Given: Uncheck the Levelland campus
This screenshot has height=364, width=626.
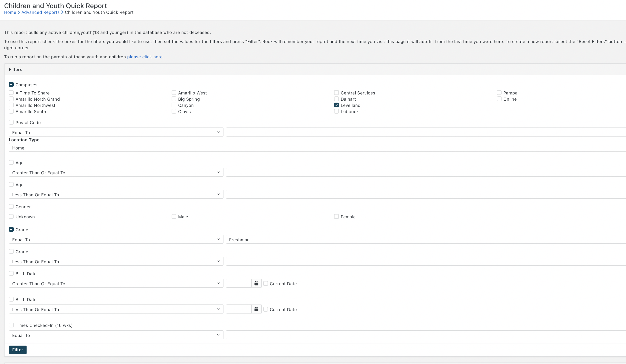Looking at the screenshot, I should pos(336,105).
